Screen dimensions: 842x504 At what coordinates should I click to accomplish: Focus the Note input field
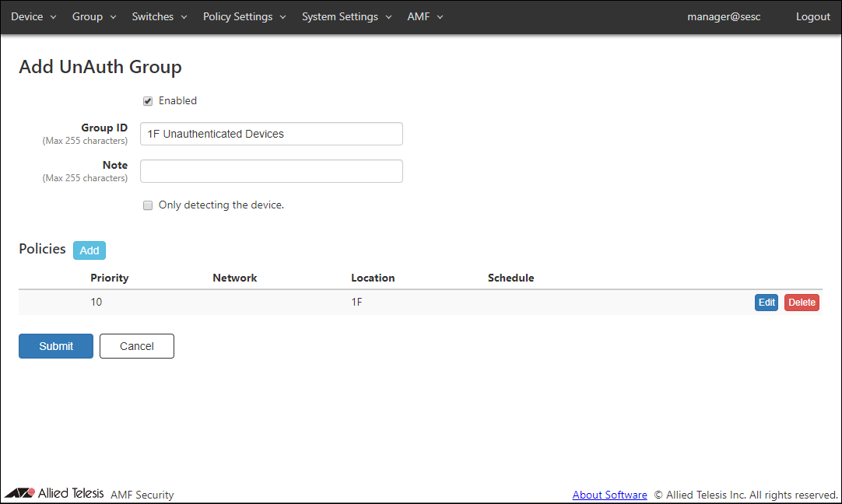pyautogui.click(x=271, y=171)
